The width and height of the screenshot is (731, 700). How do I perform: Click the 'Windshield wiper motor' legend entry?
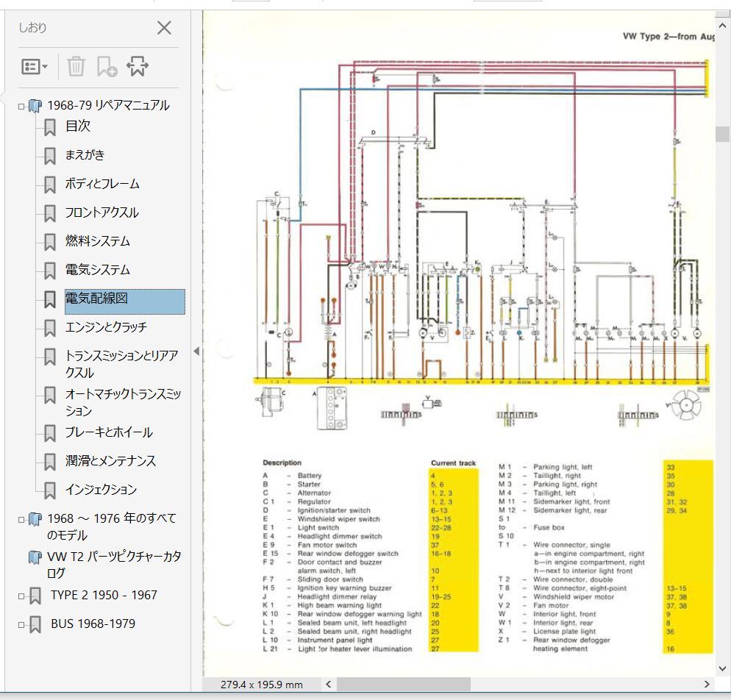click(574, 597)
